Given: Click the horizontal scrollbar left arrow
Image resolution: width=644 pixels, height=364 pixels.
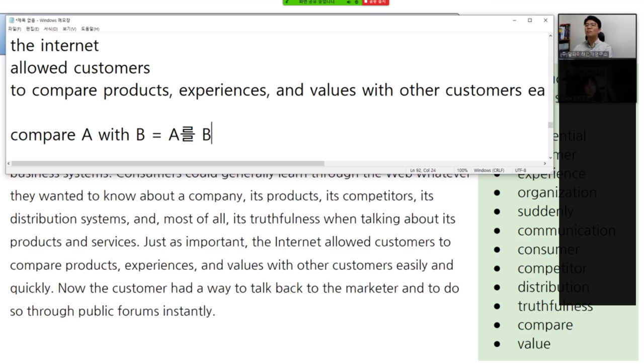Looking at the screenshot, I should click(x=9, y=163).
